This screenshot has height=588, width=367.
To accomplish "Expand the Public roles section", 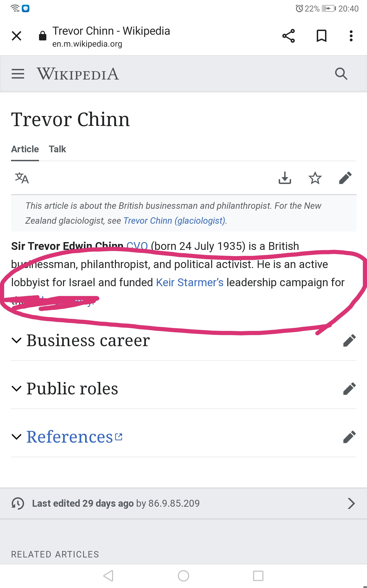I will pos(72,388).
